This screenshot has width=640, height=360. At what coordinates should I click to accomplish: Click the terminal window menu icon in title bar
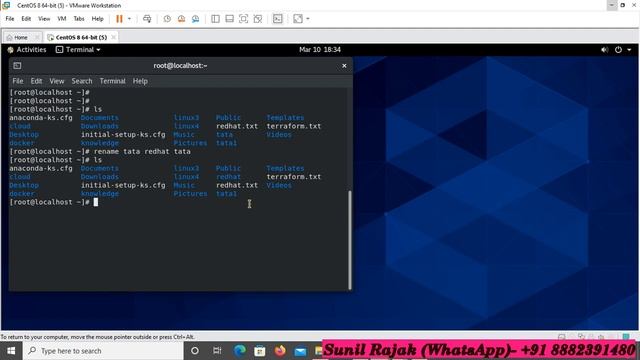click(x=17, y=66)
